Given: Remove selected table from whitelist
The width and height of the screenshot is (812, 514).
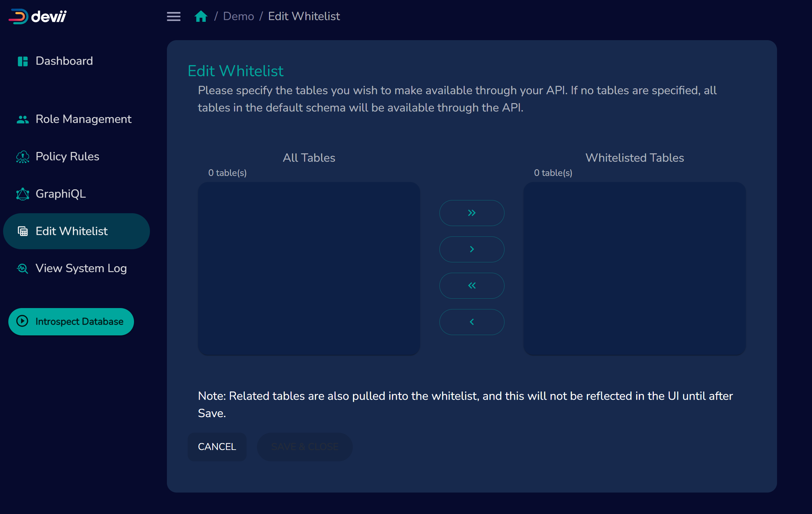Looking at the screenshot, I should (472, 322).
